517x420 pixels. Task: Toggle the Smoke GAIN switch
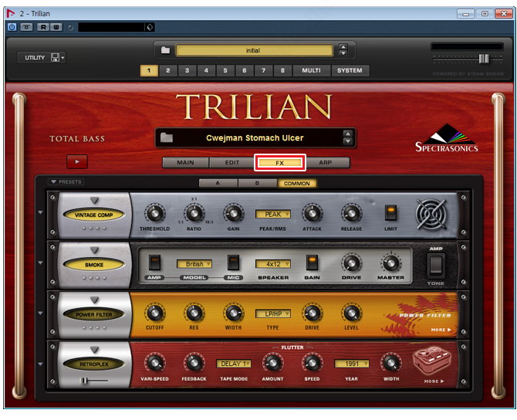pos(312,262)
